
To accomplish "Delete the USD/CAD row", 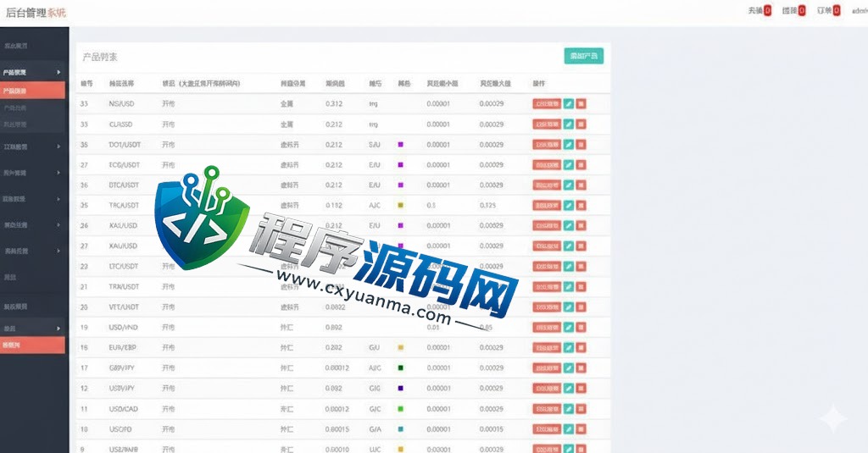I will 581,409.
